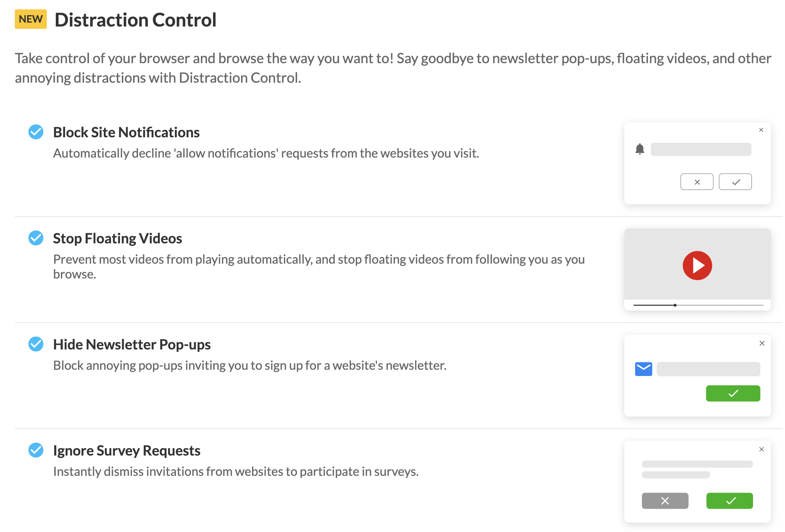Uncheck the Block Site Notifications checkmark
785x532 pixels.
click(36, 132)
